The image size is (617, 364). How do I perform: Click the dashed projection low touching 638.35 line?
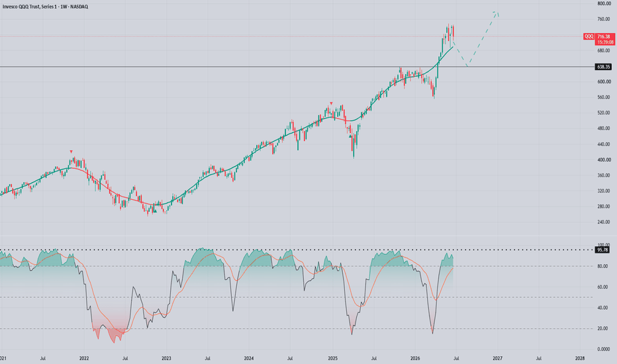[467, 66]
